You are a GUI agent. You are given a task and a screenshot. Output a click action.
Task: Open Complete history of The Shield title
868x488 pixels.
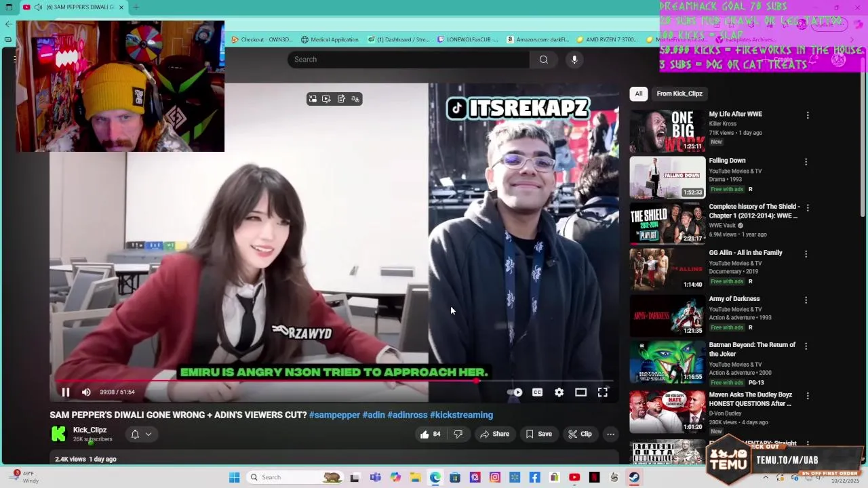pyautogui.click(x=755, y=211)
